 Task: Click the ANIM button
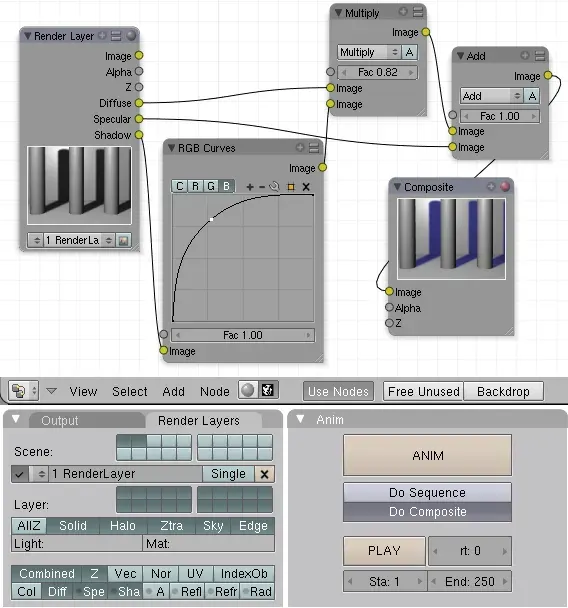[427, 455]
